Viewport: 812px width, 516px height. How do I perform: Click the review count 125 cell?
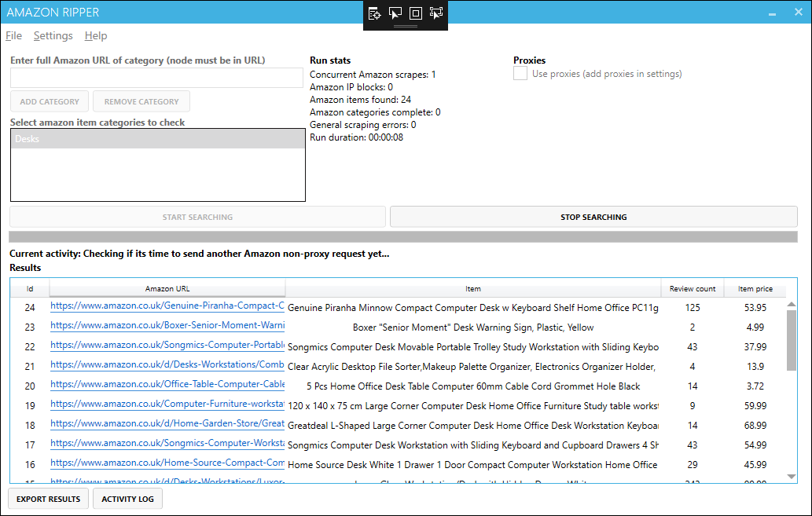click(x=693, y=307)
